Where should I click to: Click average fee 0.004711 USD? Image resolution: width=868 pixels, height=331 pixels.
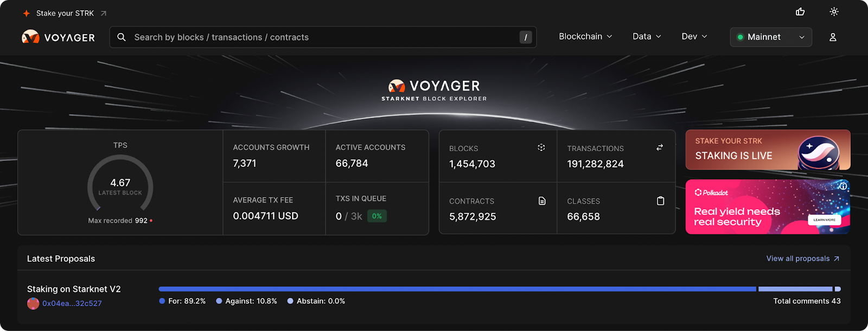click(266, 216)
